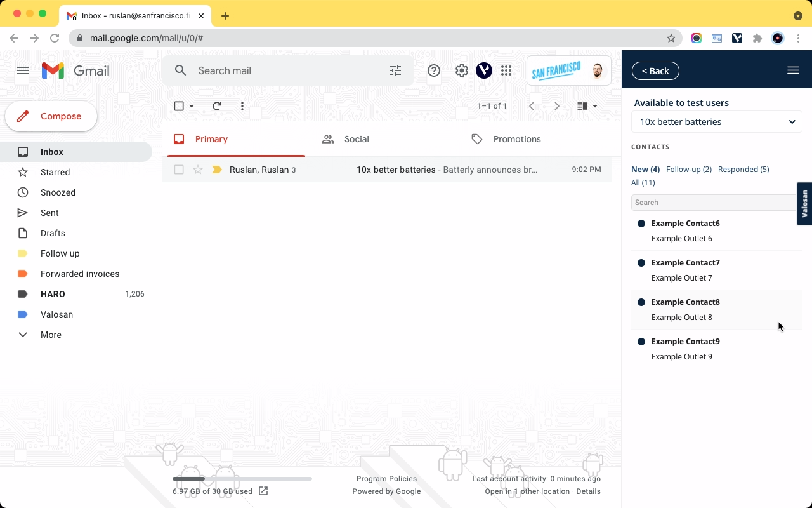Image resolution: width=812 pixels, height=508 pixels.
Task: Click the magnifier icon in search mail
Action: tap(181, 70)
